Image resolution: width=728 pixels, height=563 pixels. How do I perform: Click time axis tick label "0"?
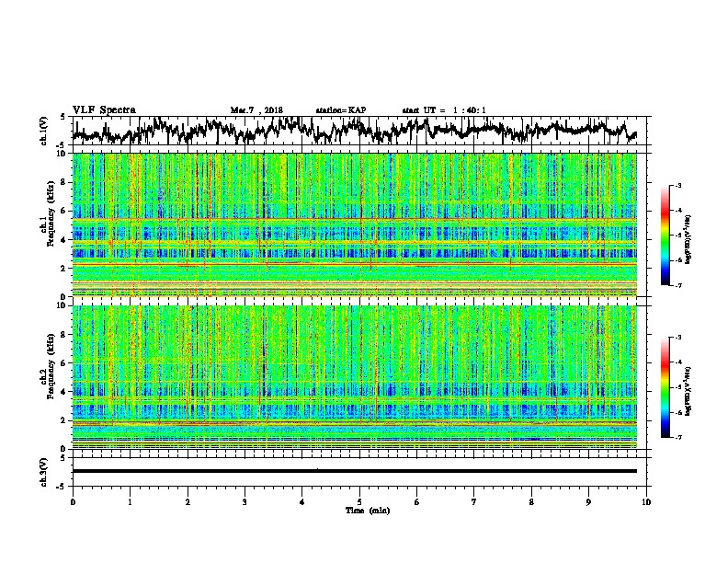click(x=73, y=501)
